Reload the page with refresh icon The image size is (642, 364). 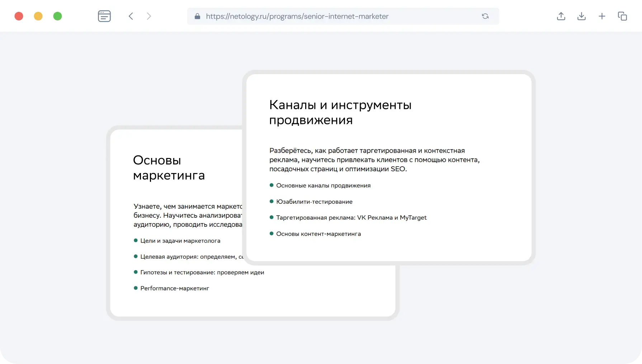point(485,16)
